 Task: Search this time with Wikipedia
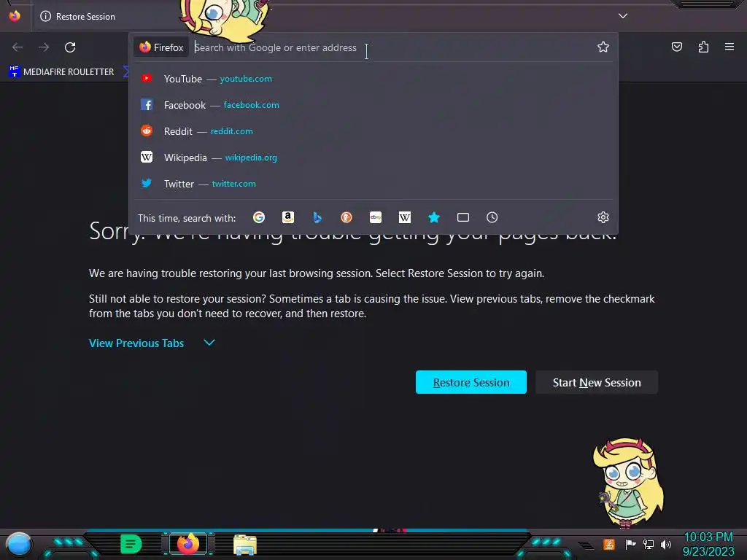pyautogui.click(x=404, y=217)
